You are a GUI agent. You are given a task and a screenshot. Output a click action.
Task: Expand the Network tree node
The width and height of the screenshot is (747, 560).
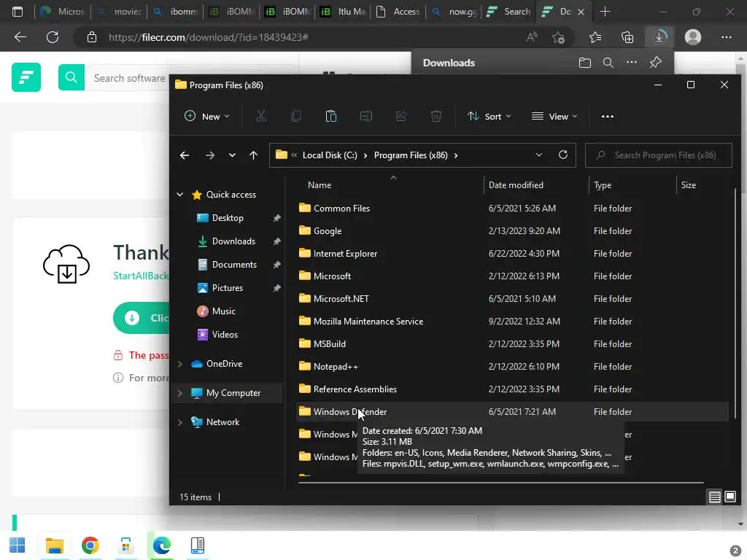click(x=180, y=422)
